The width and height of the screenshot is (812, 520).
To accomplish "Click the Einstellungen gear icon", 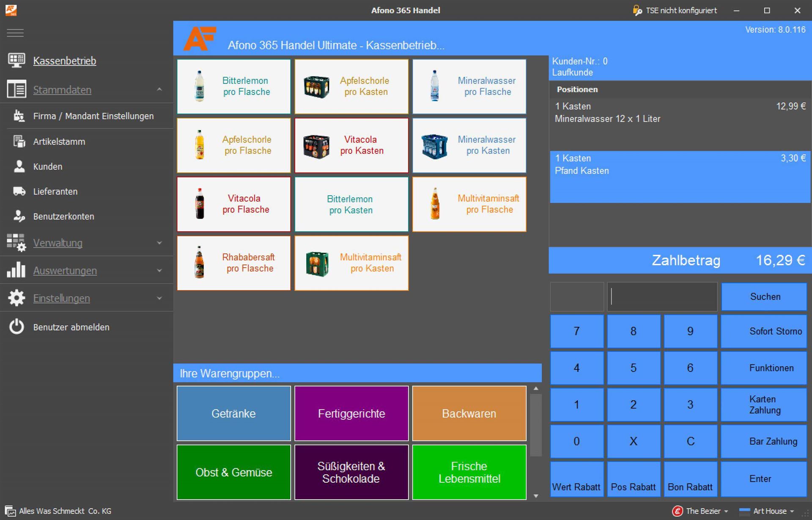I will coord(16,298).
